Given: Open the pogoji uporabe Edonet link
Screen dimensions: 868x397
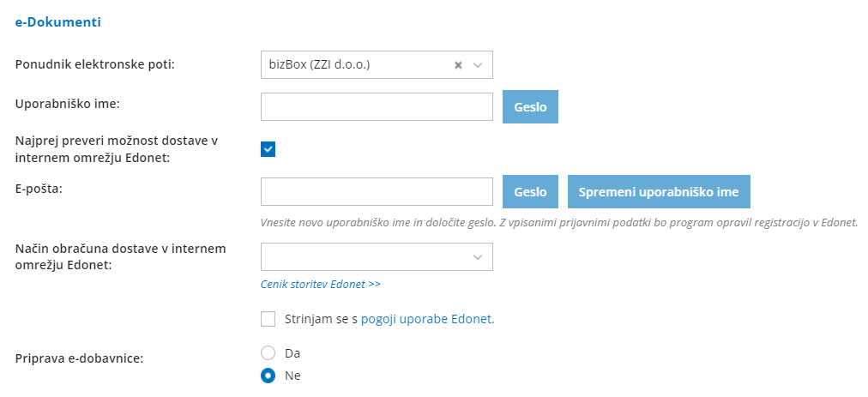Looking at the screenshot, I should click(x=428, y=319).
